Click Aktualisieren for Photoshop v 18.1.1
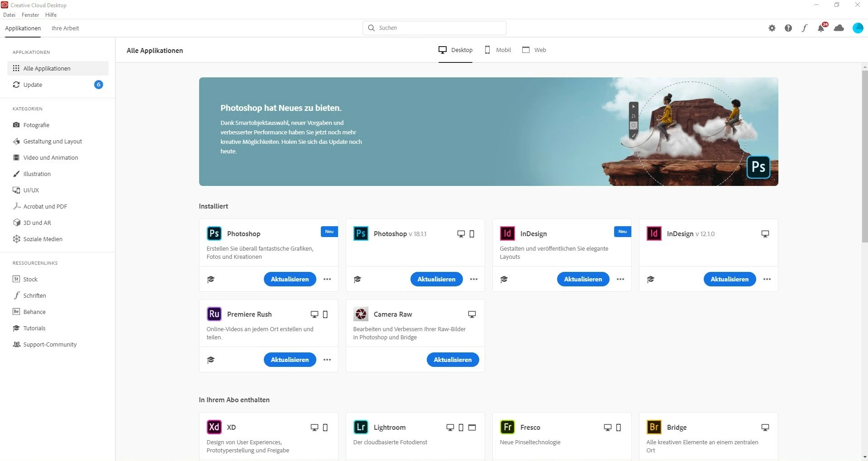Image resolution: width=868 pixels, height=461 pixels. pyautogui.click(x=436, y=279)
